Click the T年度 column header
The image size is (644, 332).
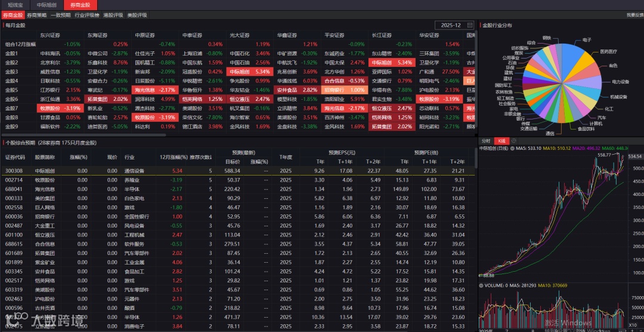286,157
